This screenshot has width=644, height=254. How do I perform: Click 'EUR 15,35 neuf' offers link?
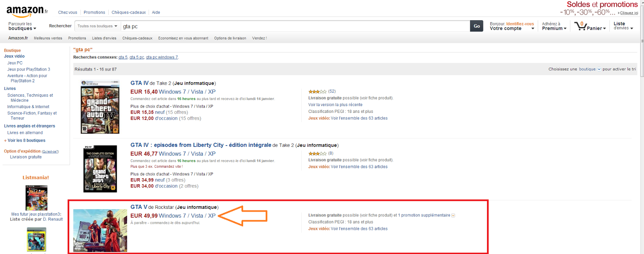[147, 112]
